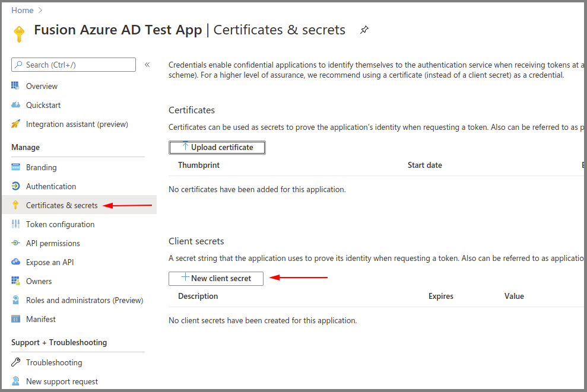
Task: Click the Client secrets section heading
Action: pyautogui.click(x=196, y=241)
